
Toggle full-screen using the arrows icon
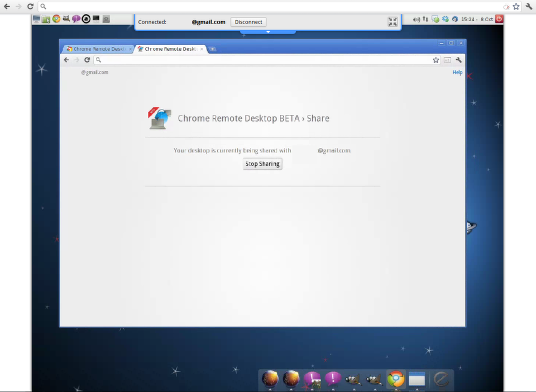393,22
